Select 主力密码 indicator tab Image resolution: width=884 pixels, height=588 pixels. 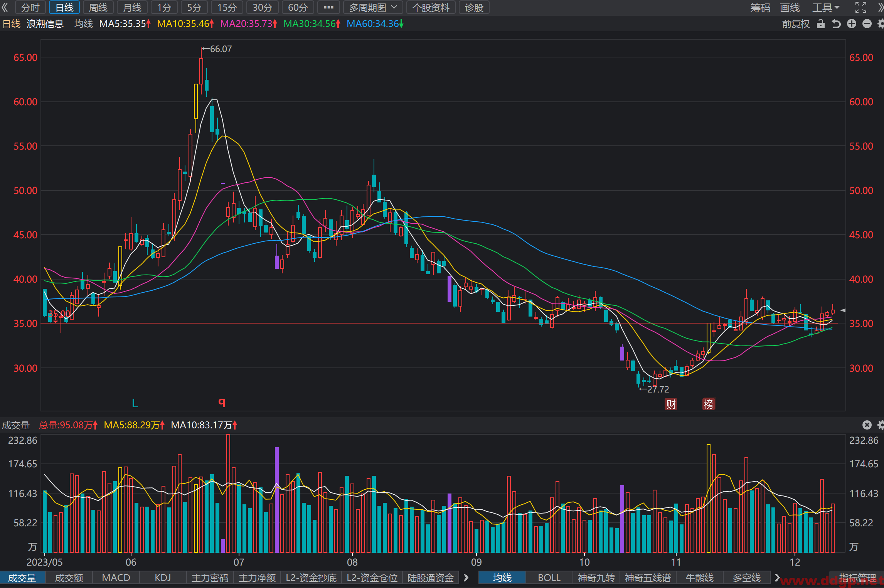(210, 578)
